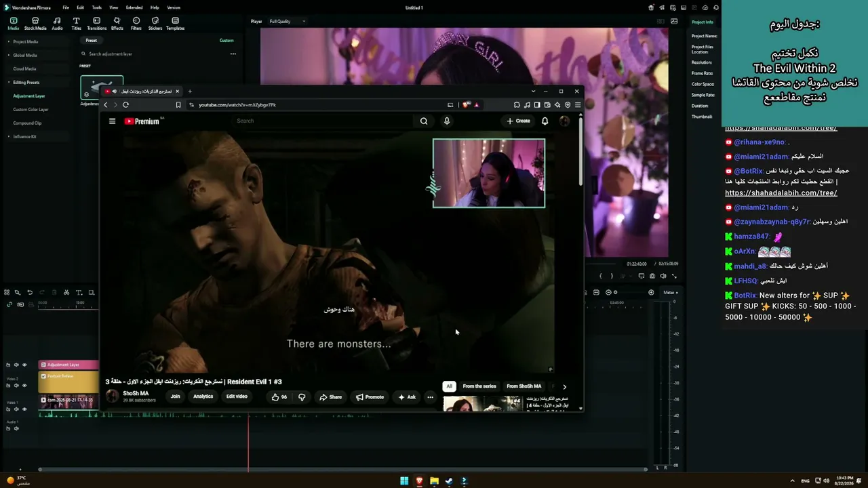Open the Media tab in Filmora
The height and width of the screenshot is (488, 868).
[14, 24]
